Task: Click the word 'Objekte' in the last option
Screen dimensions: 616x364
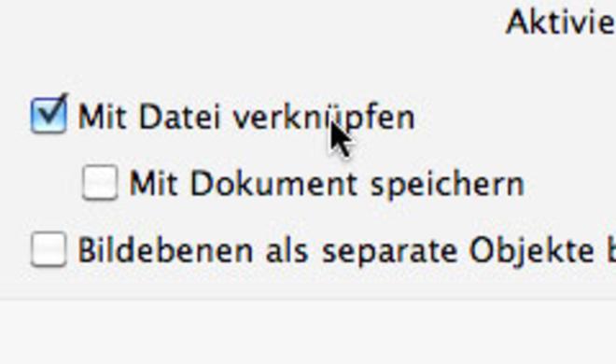Action: pos(532,250)
